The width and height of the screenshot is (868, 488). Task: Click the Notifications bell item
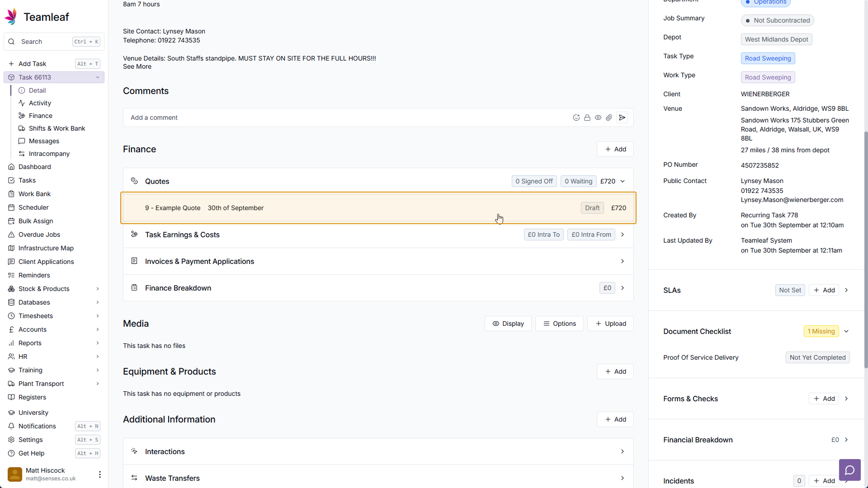click(x=37, y=426)
